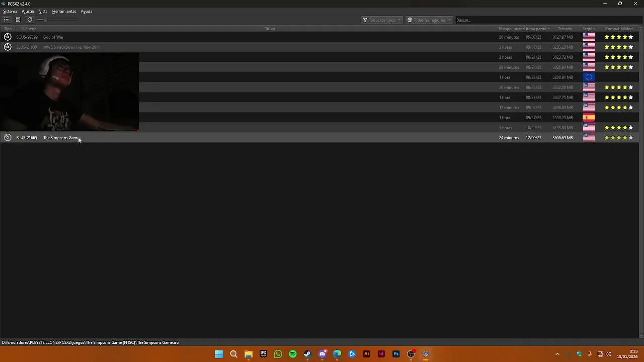Open Adobe Photoshop from taskbar
This screenshot has height=362, width=644.
pyautogui.click(x=396, y=354)
